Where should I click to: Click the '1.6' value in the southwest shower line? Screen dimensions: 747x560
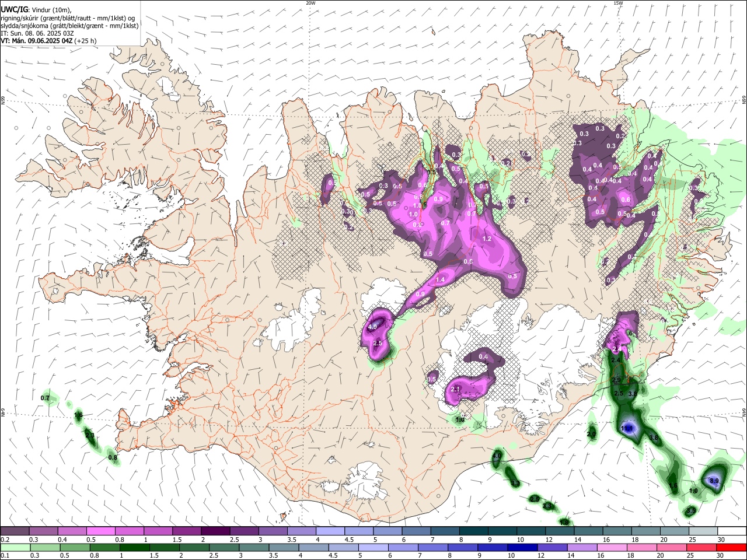coord(79,415)
